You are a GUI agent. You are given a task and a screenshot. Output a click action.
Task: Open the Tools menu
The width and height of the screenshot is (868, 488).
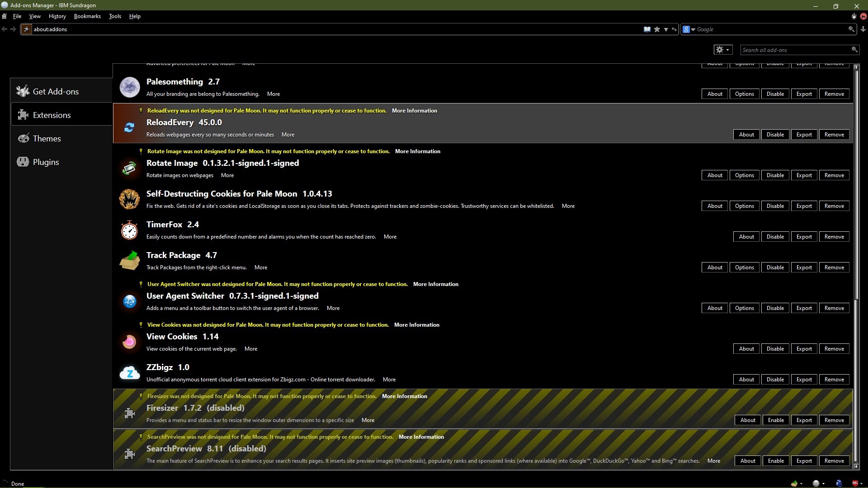click(x=115, y=16)
